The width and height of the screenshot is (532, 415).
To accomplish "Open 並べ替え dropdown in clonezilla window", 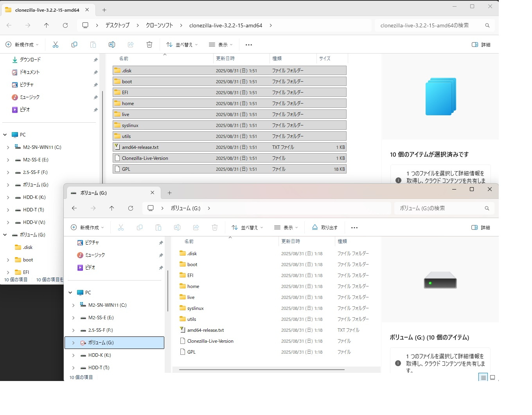I will 182,45.
